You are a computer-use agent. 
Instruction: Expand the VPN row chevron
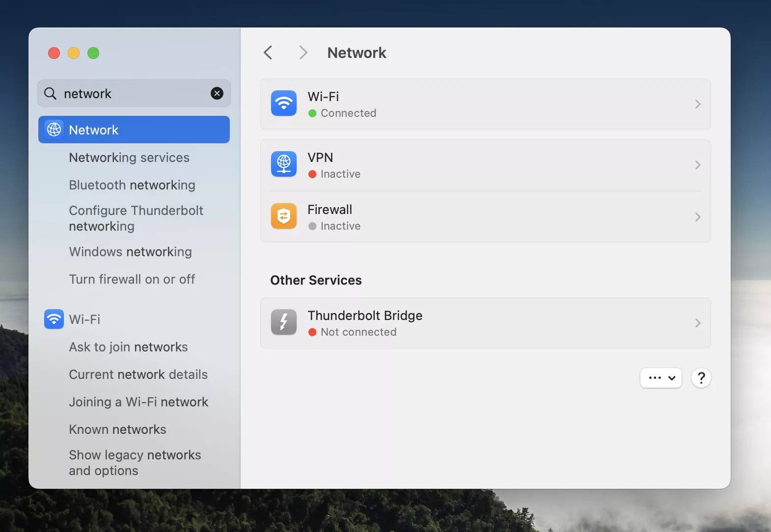click(x=697, y=165)
